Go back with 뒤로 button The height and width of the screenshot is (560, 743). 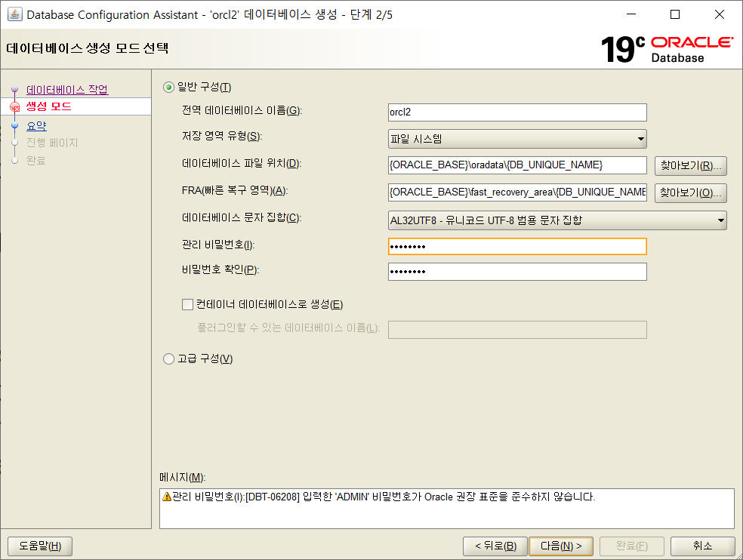click(x=495, y=546)
